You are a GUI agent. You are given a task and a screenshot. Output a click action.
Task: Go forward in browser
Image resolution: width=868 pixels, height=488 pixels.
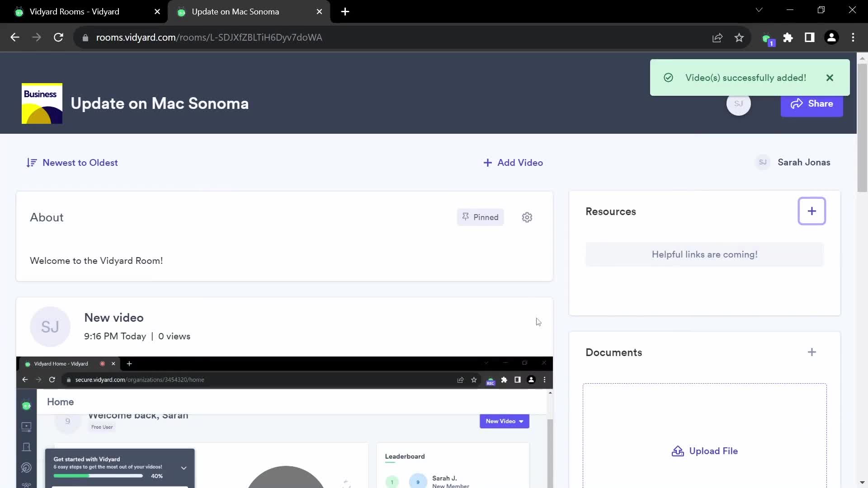(x=37, y=38)
